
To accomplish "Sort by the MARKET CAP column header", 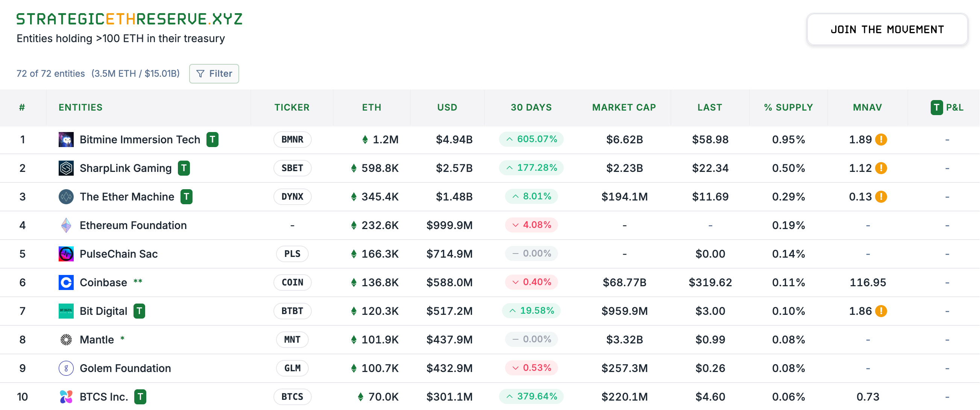I will coord(624,107).
